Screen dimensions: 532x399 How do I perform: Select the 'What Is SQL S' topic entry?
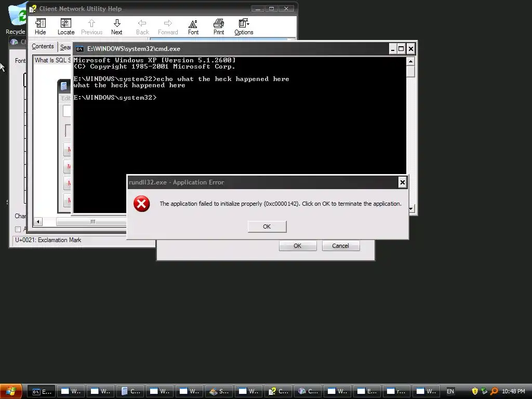coord(52,60)
